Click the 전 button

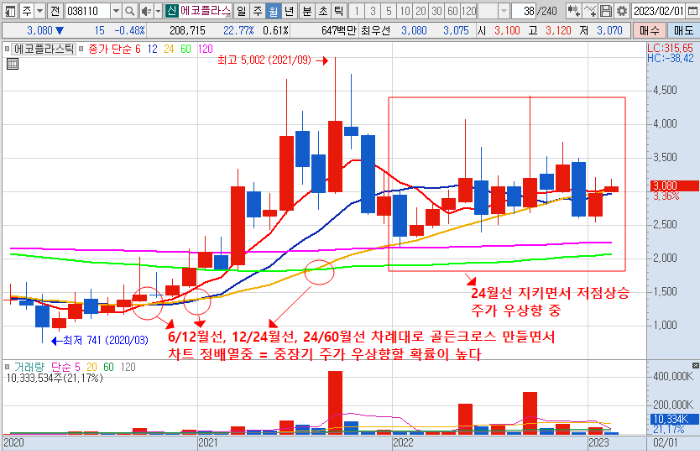tap(55, 10)
